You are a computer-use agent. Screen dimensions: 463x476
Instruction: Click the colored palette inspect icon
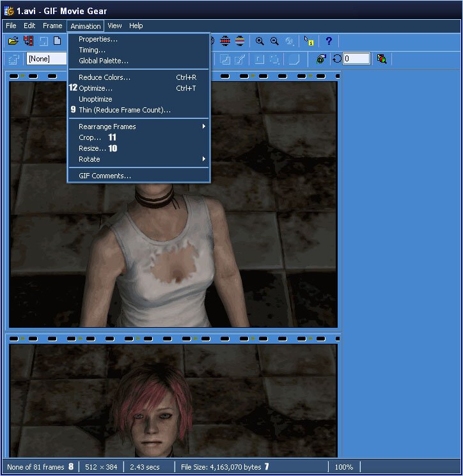pyautogui.click(x=382, y=59)
